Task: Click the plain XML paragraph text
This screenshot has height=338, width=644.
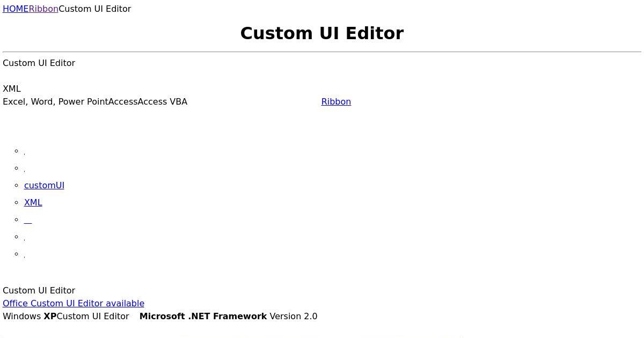Action: click(x=12, y=89)
